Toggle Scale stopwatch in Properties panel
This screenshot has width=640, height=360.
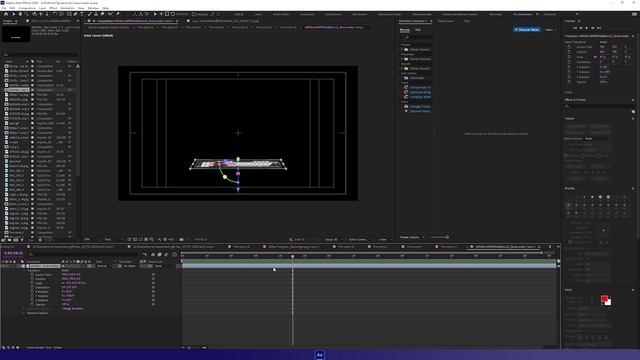(569, 57)
